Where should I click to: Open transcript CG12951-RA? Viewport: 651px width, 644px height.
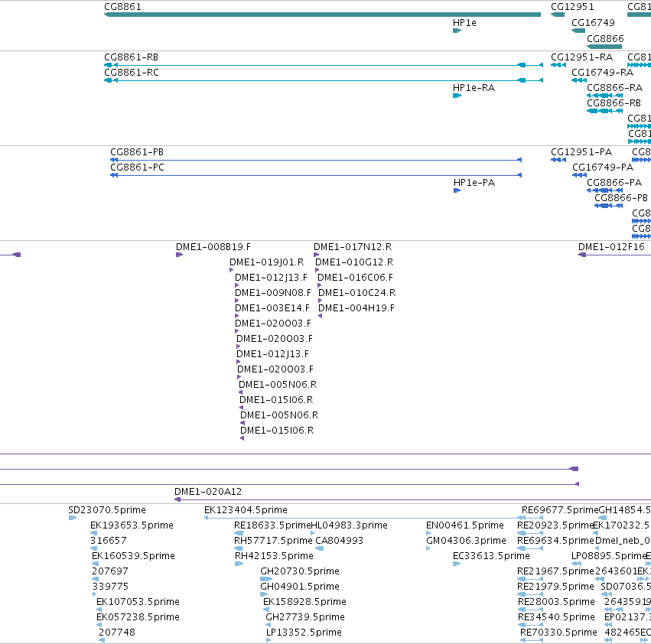tap(581, 57)
